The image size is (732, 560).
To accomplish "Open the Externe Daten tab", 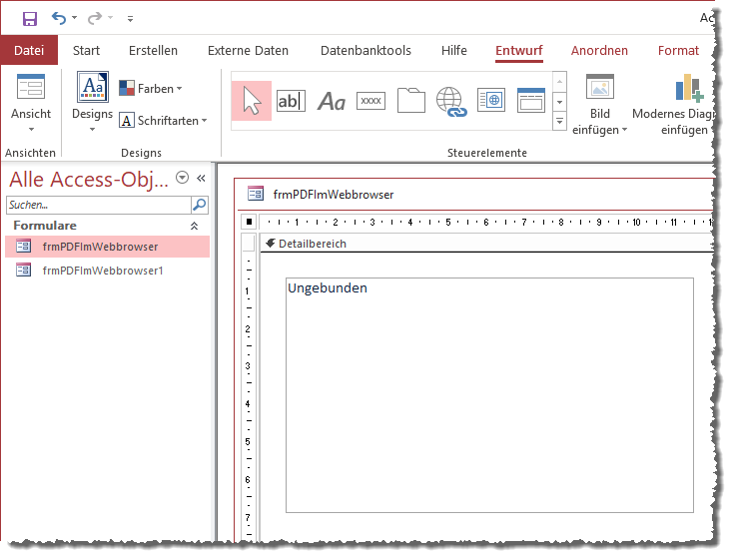I will [248, 50].
